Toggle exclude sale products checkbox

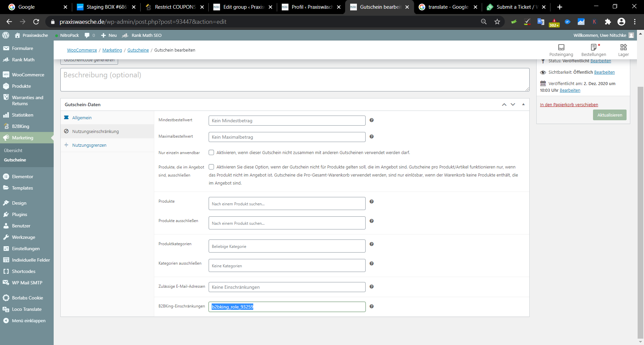[x=211, y=167]
